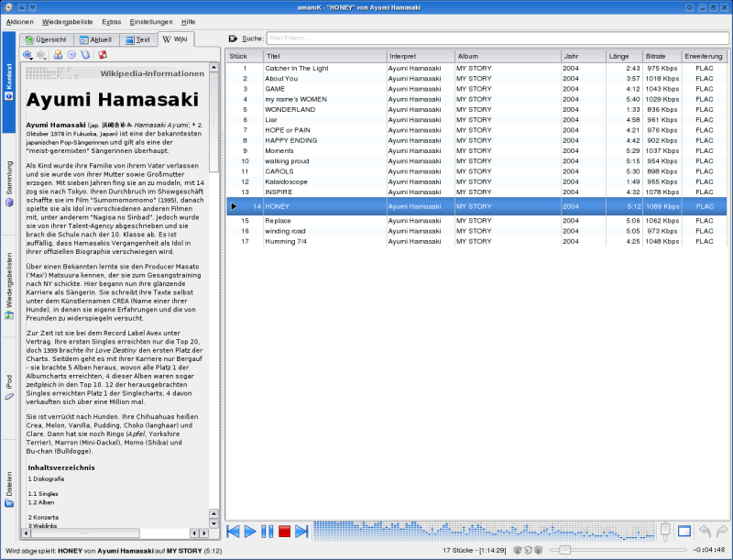Click the Wiki pane scroll-left arrow at far left
Image resolution: width=733 pixels, height=560 pixels.
coord(26,533)
